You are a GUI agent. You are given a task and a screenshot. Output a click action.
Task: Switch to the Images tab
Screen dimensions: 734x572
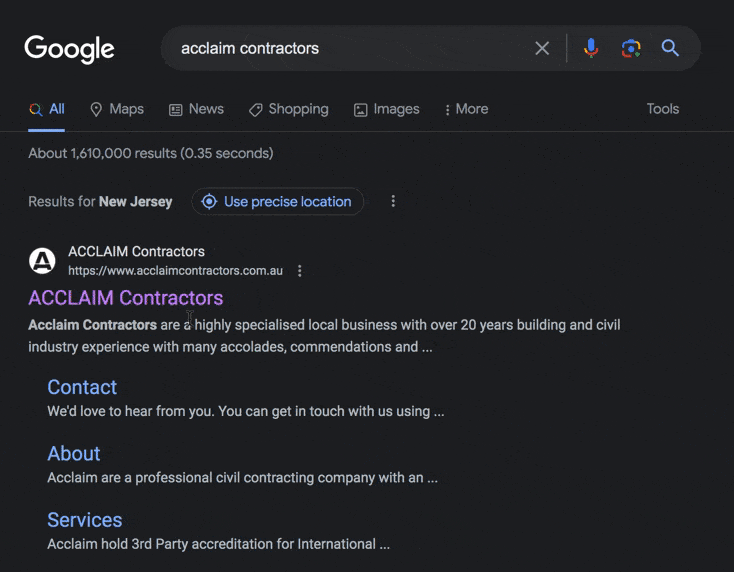[387, 109]
